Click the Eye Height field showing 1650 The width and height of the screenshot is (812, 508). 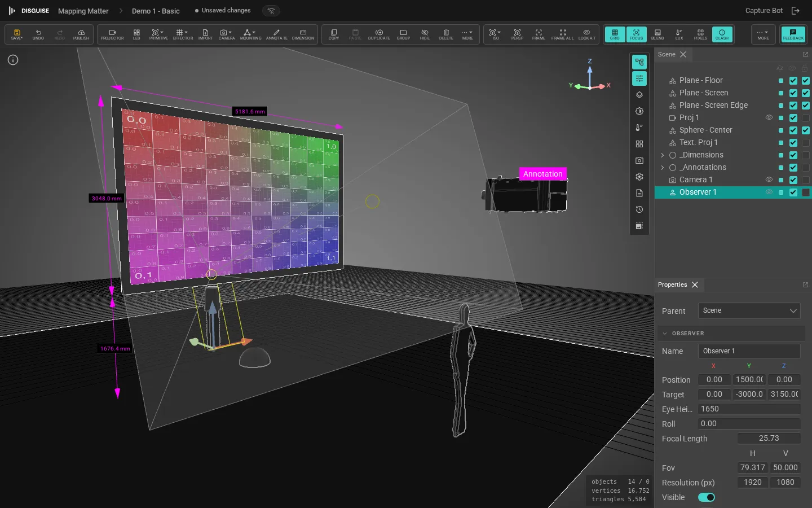click(x=749, y=409)
